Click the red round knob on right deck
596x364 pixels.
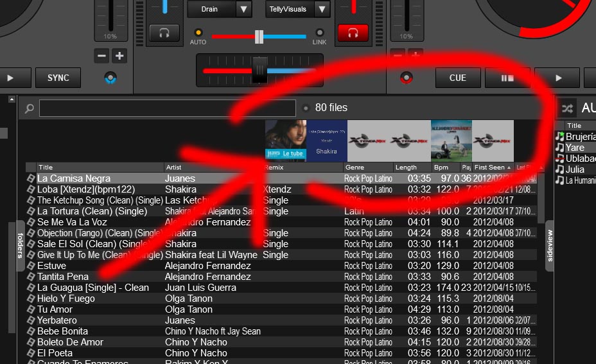(407, 78)
